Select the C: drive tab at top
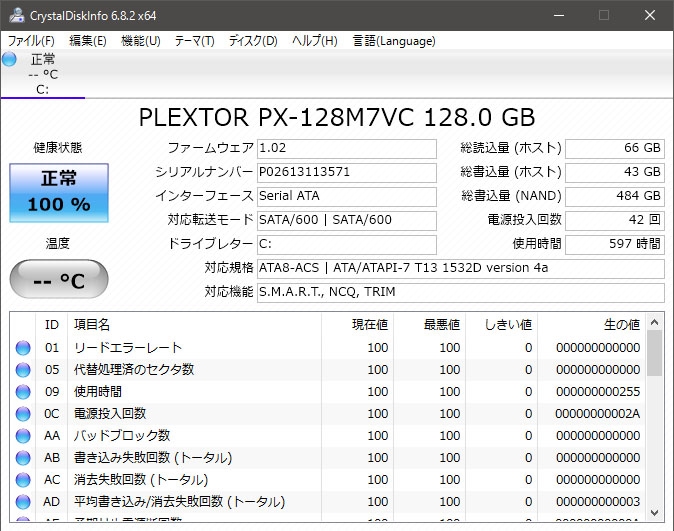The width and height of the screenshot is (674, 531). pyautogui.click(x=43, y=74)
